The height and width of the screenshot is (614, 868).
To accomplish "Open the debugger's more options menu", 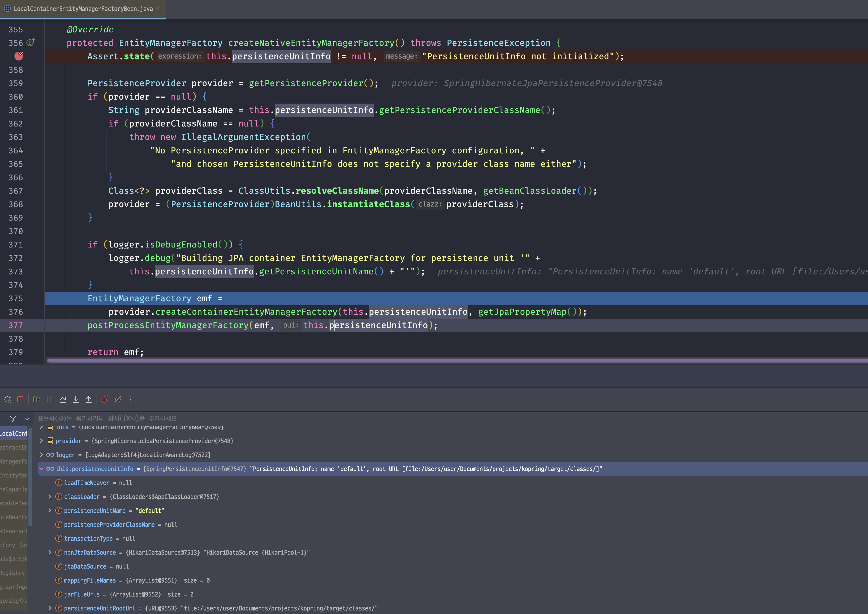I will [131, 399].
